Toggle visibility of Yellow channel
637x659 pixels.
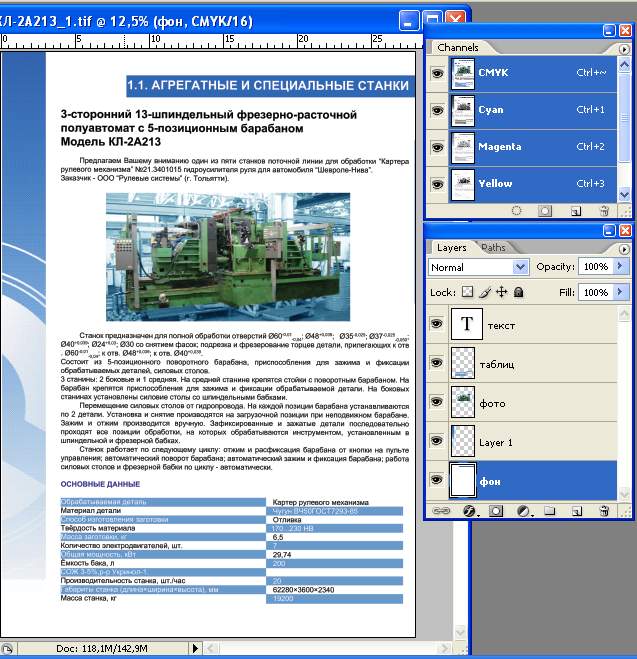tap(437, 184)
